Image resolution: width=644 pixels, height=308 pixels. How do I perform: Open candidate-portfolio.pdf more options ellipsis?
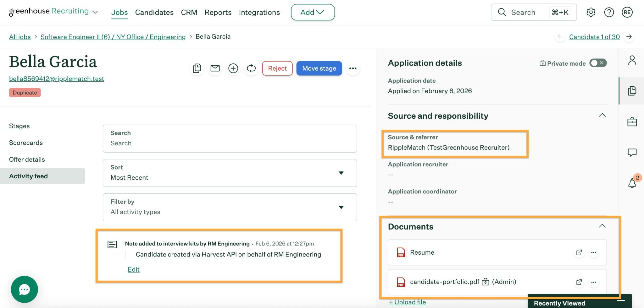pyautogui.click(x=593, y=282)
